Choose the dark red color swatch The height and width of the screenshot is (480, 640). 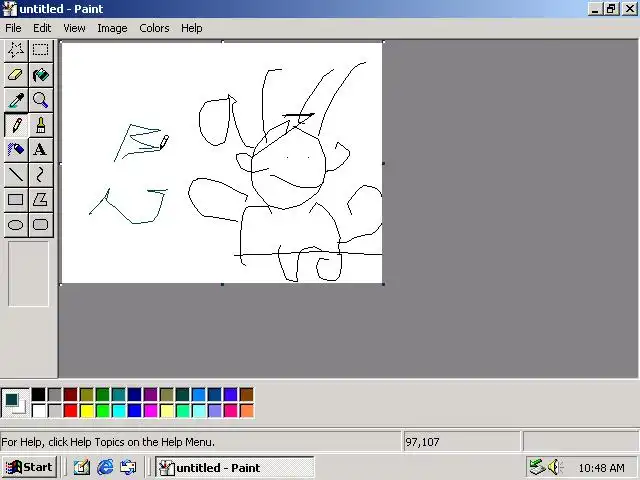[71, 395]
